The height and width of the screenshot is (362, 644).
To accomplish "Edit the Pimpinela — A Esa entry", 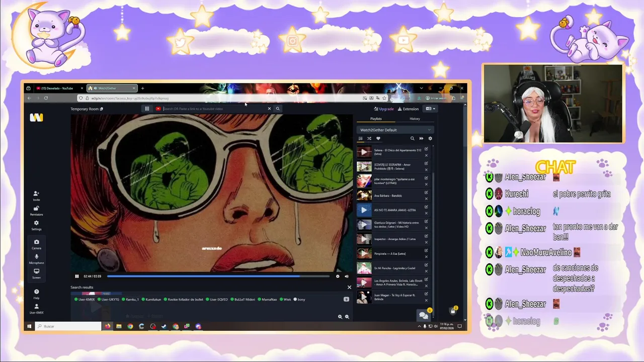I will click(x=426, y=251).
